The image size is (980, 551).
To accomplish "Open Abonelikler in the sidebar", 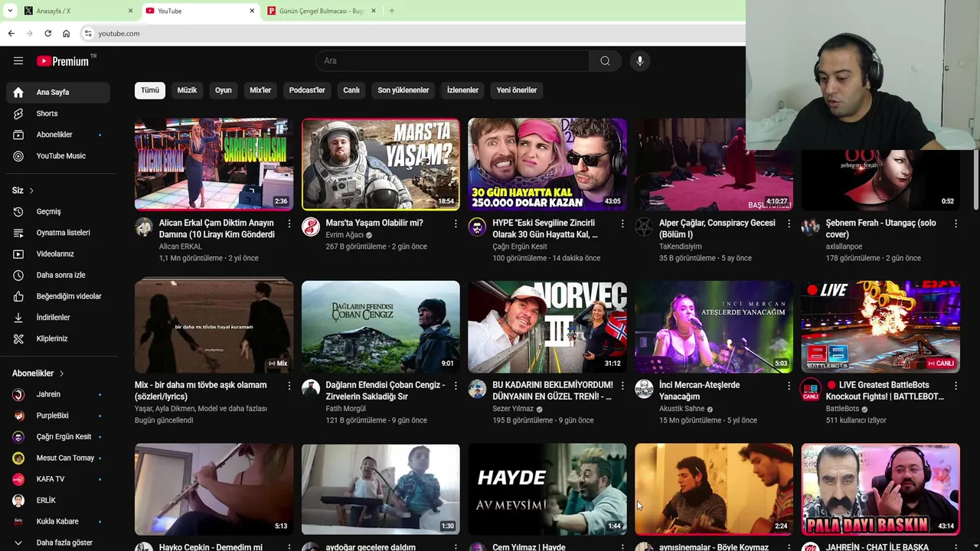I will (58, 135).
